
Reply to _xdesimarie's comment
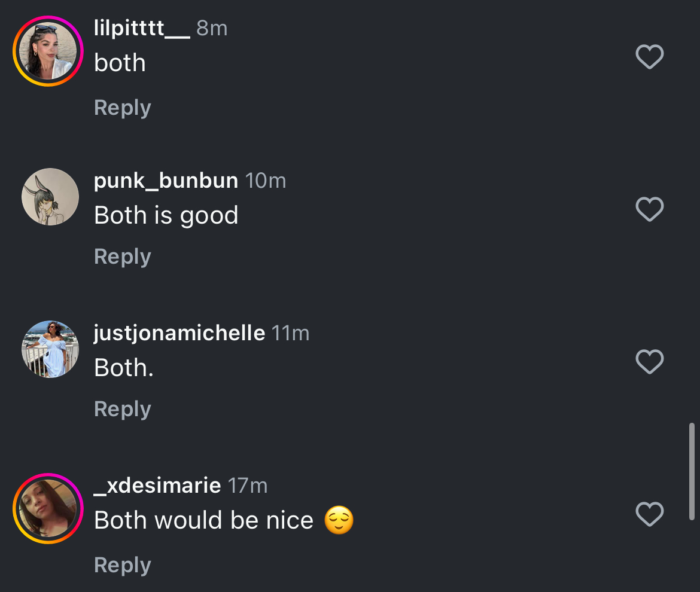(x=122, y=565)
